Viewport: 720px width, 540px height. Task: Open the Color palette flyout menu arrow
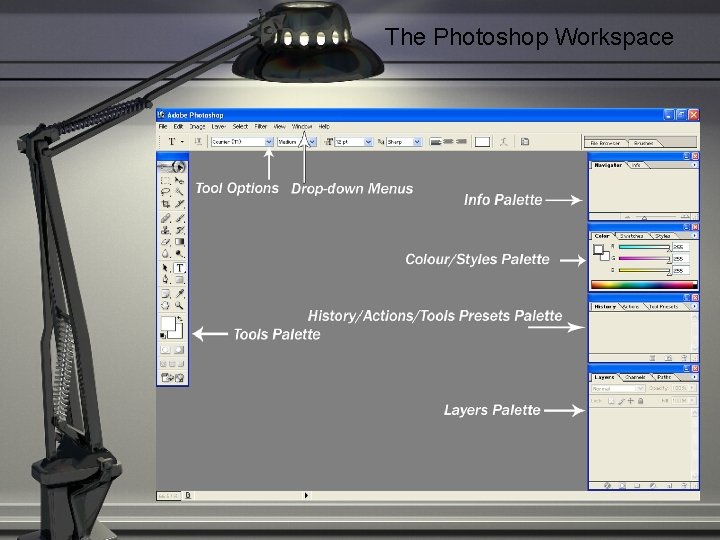coord(694,236)
